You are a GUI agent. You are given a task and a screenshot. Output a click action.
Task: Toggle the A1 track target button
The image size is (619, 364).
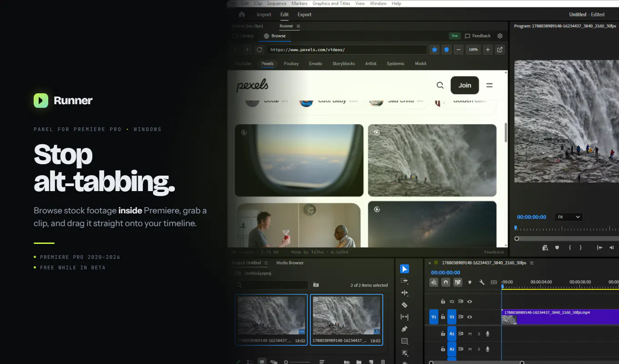coord(452,334)
